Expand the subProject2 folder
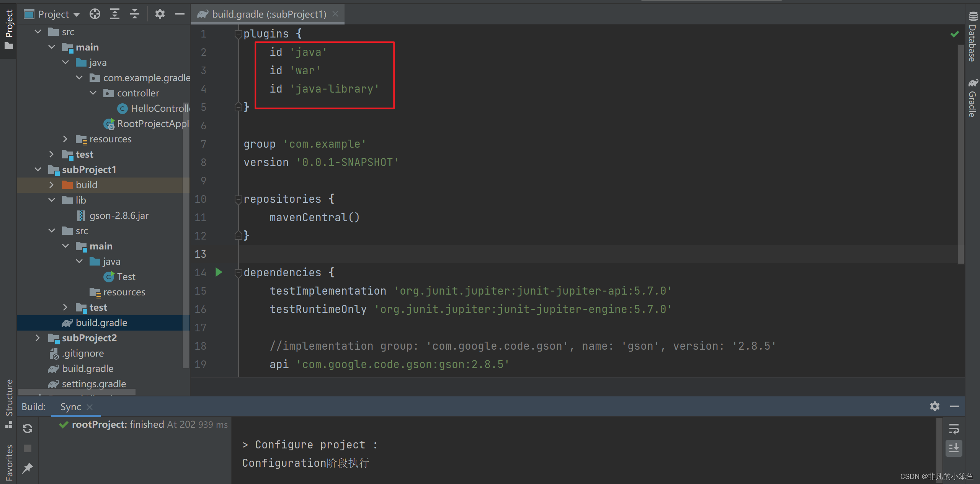This screenshot has width=980, height=484. click(x=38, y=338)
